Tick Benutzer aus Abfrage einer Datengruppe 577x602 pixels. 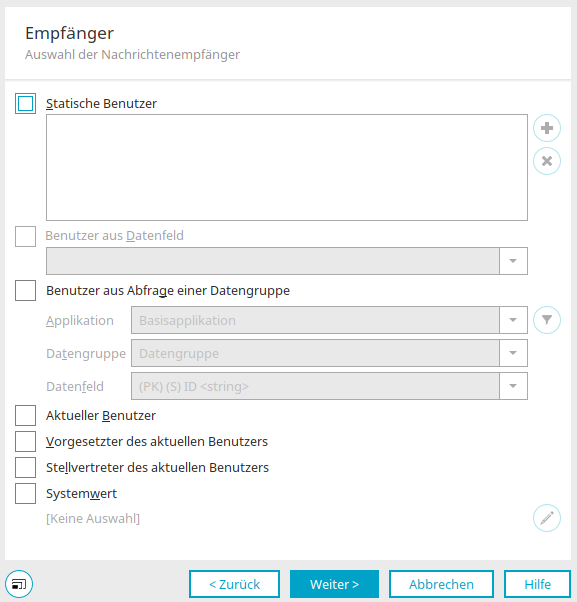[x=25, y=290]
